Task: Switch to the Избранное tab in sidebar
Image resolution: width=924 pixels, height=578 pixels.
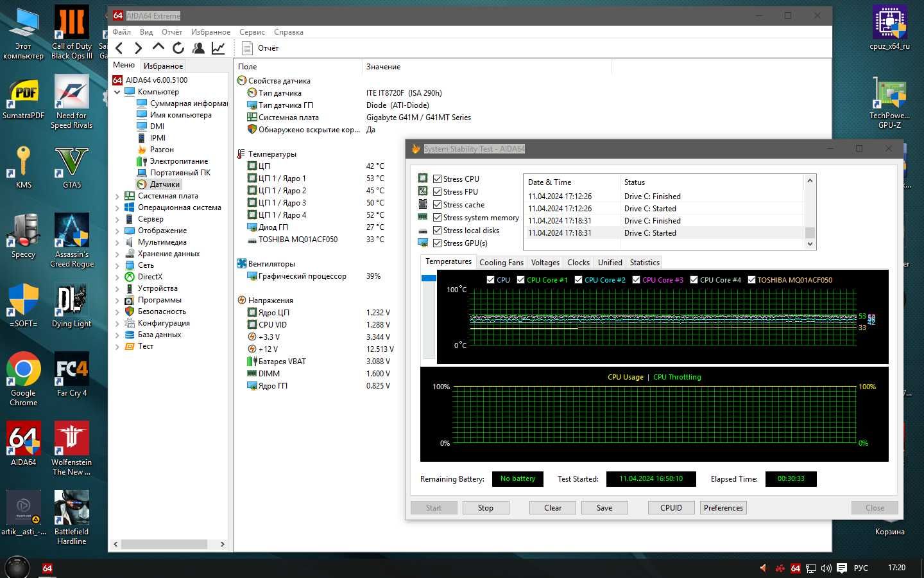Action: pos(163,66)
